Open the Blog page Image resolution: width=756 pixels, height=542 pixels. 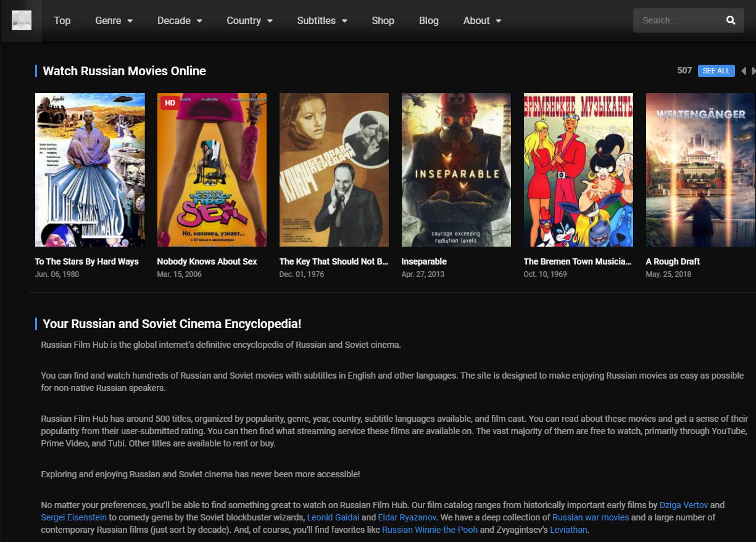coord(428,20)
